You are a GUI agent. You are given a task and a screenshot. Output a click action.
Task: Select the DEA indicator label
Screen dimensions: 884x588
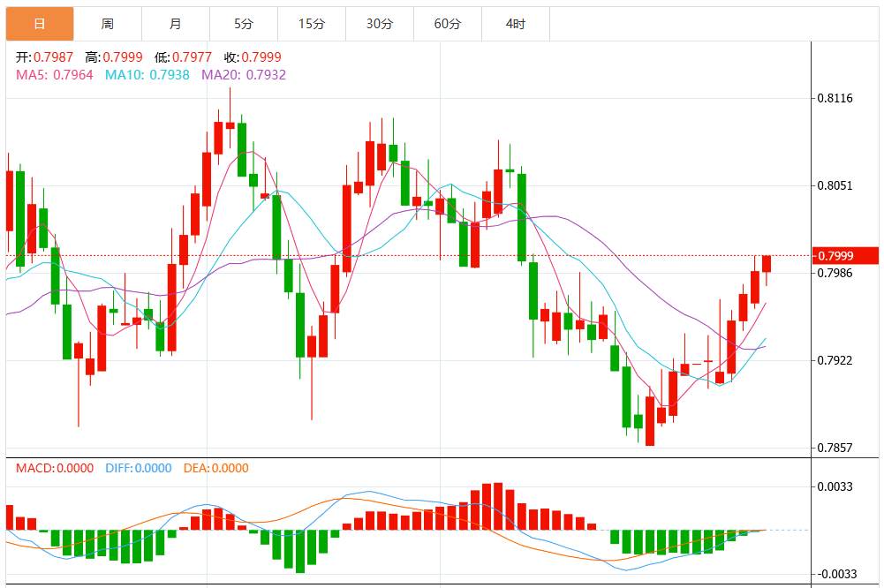tap(215, 468)
